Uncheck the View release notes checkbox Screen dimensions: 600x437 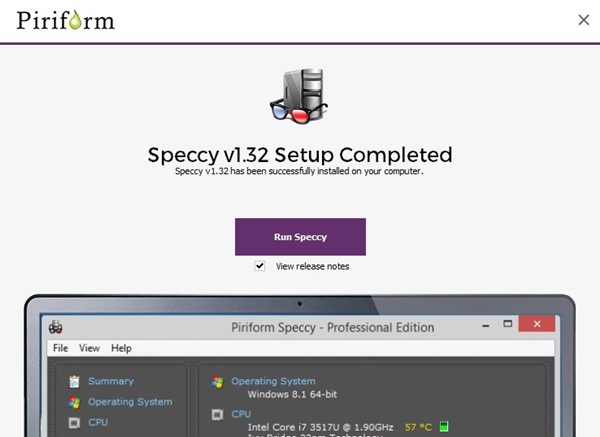pos(259,266)
